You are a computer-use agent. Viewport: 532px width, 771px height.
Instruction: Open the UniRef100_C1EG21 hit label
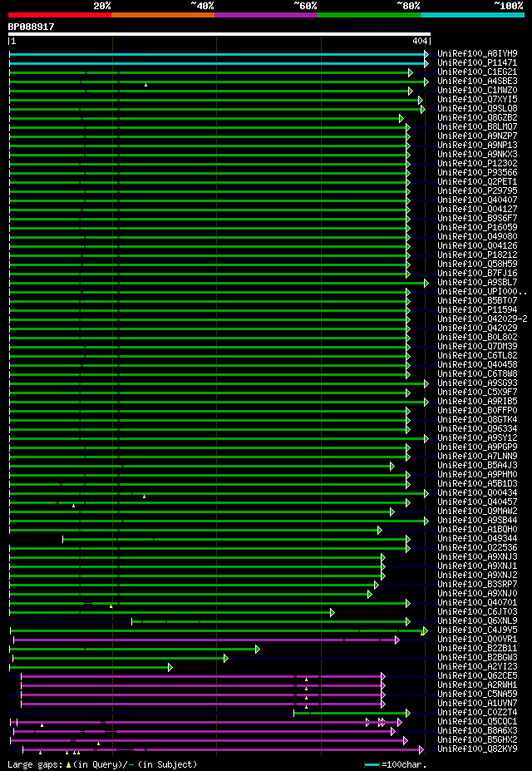[477, 72]
